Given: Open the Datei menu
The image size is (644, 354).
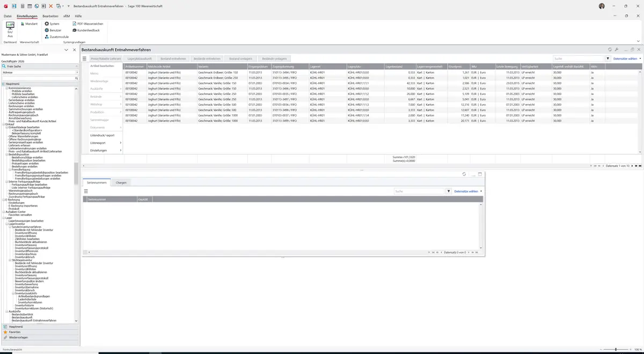Looking at the screenshot, I should [x=8, y=16].
